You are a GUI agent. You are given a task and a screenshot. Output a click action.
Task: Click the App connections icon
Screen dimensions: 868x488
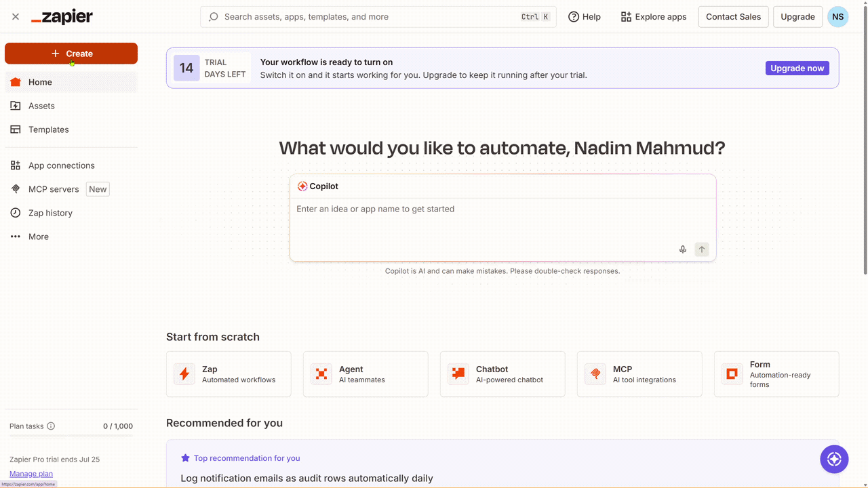pos(16,165)
